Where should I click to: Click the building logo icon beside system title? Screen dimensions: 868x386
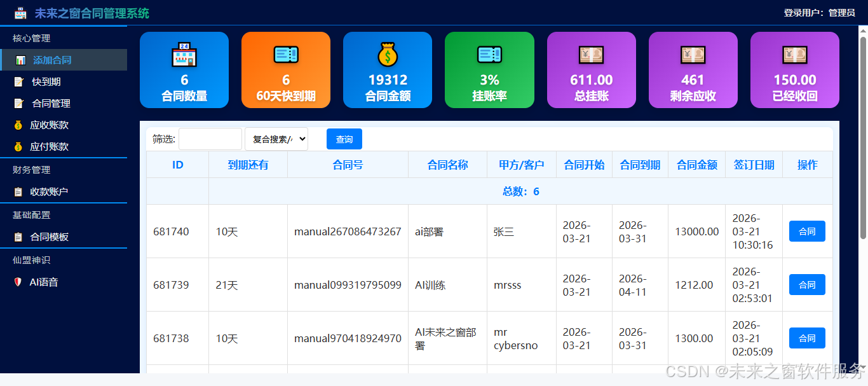point(21,13)
